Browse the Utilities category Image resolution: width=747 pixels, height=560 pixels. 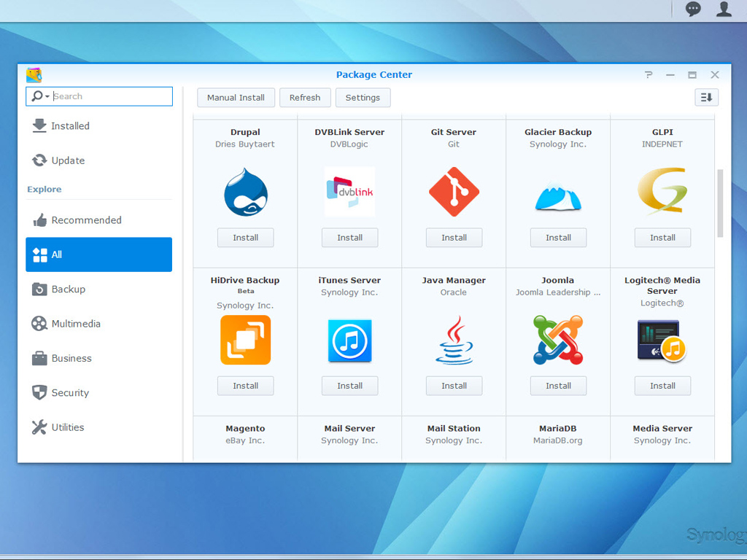point(99,427)
